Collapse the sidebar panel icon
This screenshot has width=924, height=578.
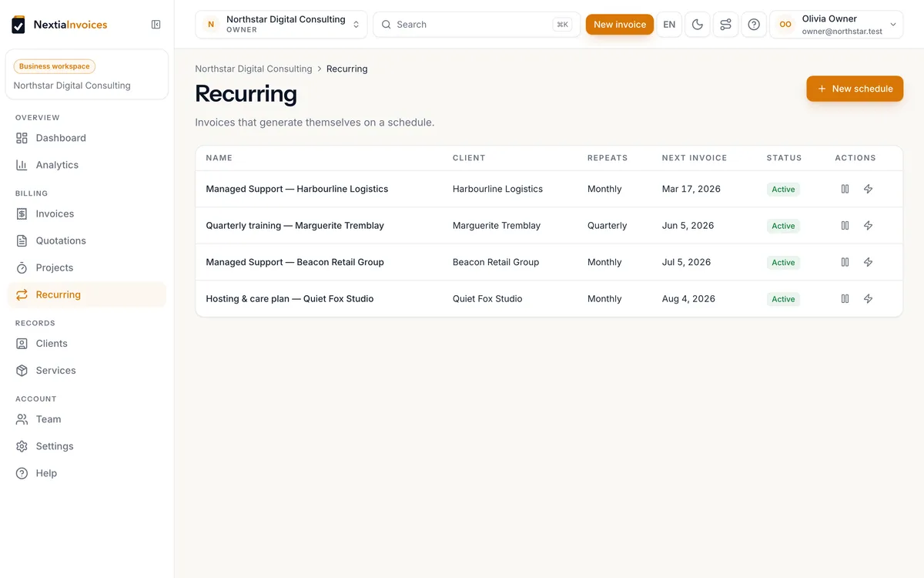click(x=156, y=25)
